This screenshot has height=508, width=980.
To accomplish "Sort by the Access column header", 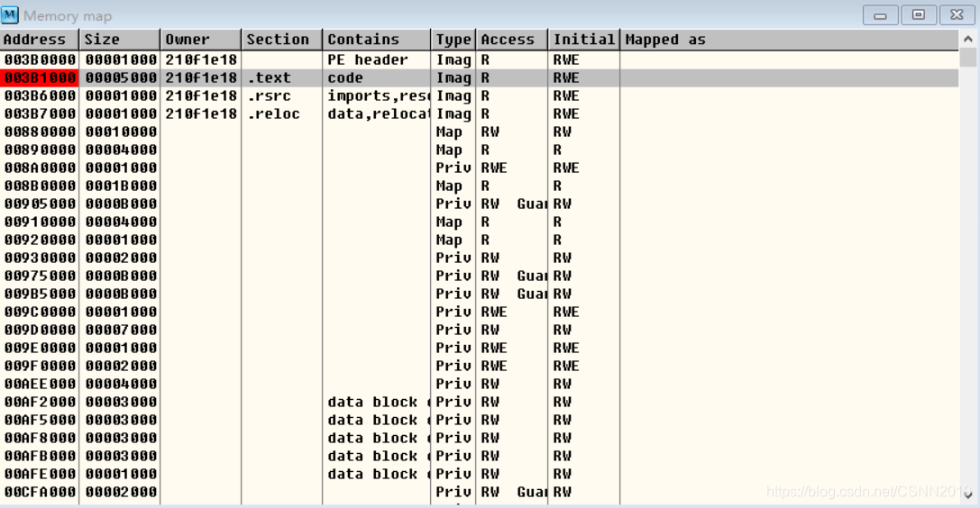I will pos(512,40).
